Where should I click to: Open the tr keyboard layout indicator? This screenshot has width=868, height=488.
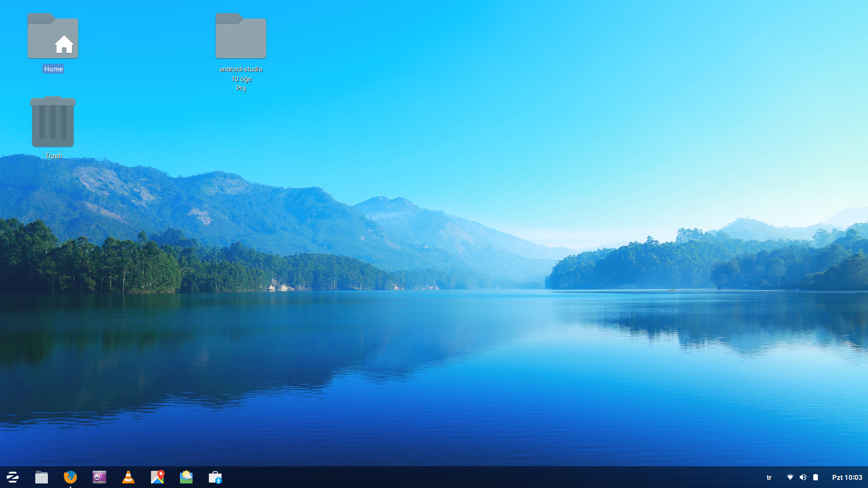click(x=769, y=478)
